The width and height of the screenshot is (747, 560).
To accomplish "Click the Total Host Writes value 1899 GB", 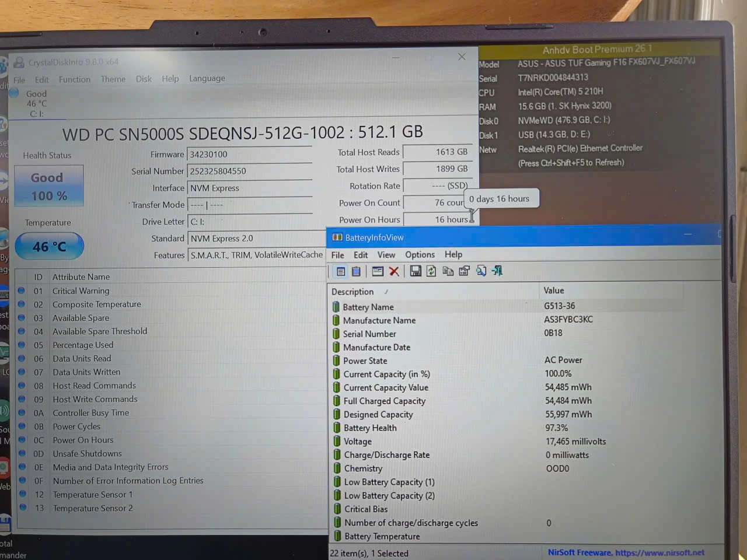I will [x=437, y=169].
